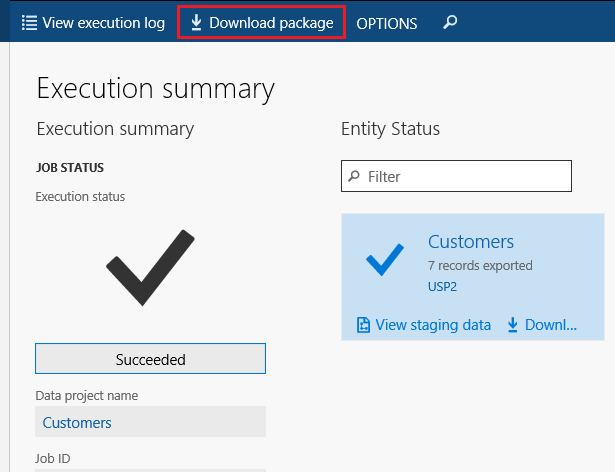
Task: Focus the Entity Status Filter input field
Action: pyautogui.click(x=465, y=176)
